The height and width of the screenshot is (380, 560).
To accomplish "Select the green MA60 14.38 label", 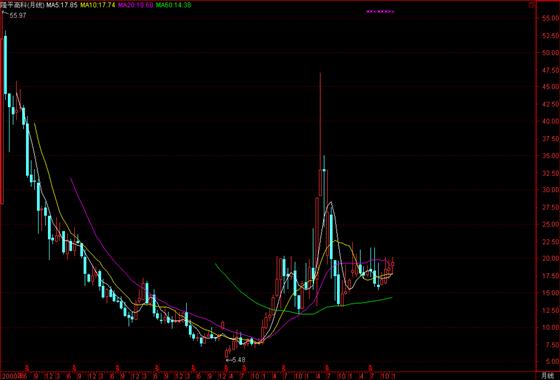I will pos(173,5).
